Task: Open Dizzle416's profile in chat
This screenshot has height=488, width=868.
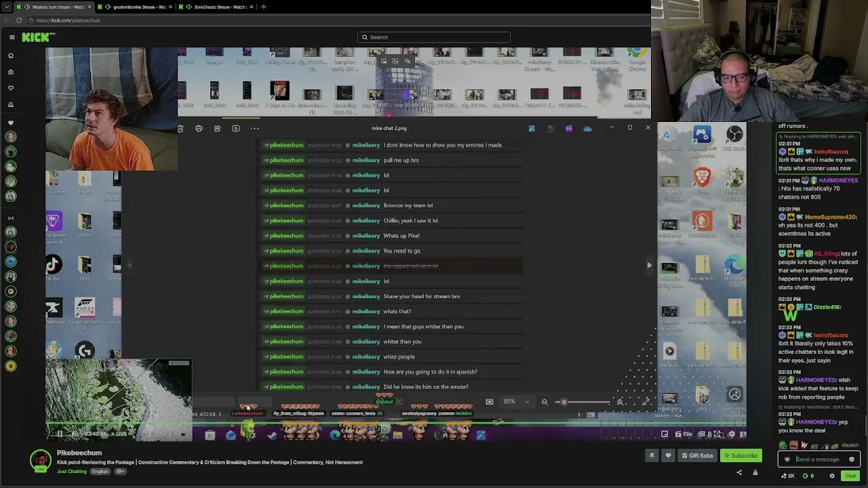Action: click(827, 307)
